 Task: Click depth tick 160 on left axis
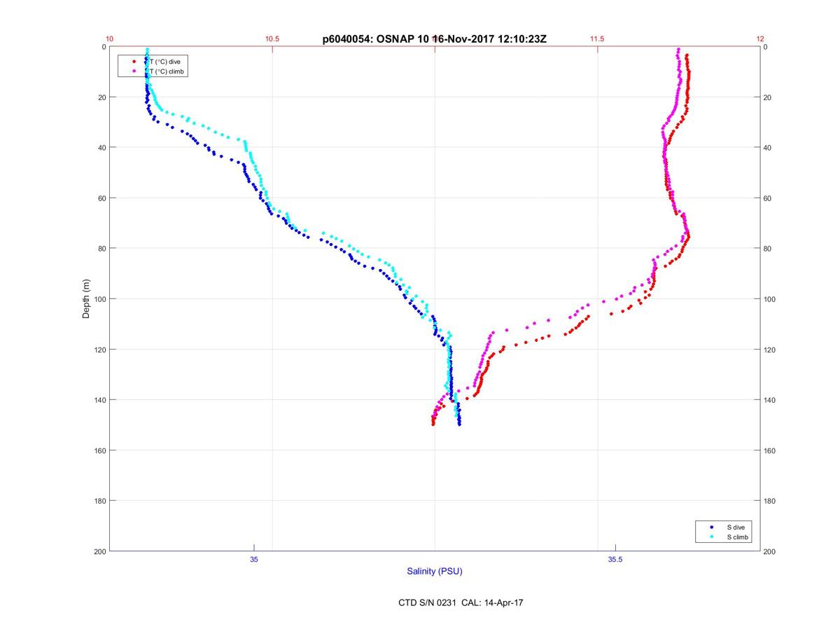99,450
